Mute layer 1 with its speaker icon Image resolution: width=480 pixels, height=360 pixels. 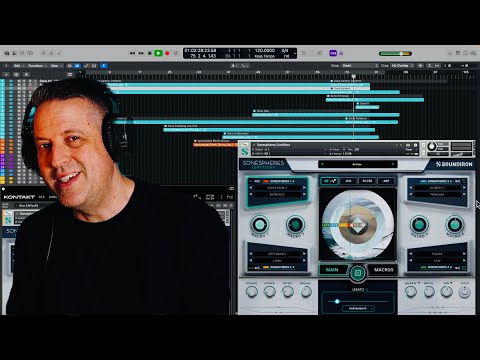coord(257,181)
